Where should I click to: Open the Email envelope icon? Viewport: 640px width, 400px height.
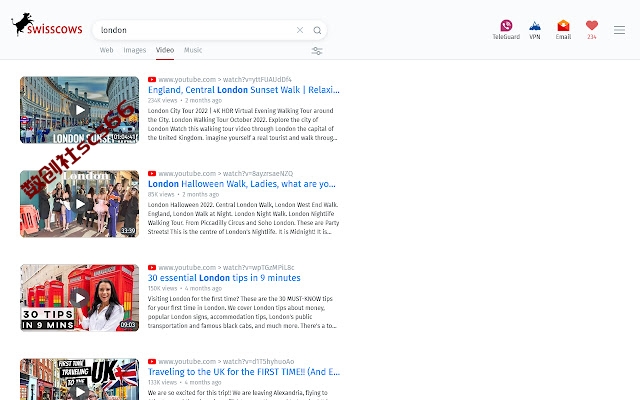[x=563, y=26]
